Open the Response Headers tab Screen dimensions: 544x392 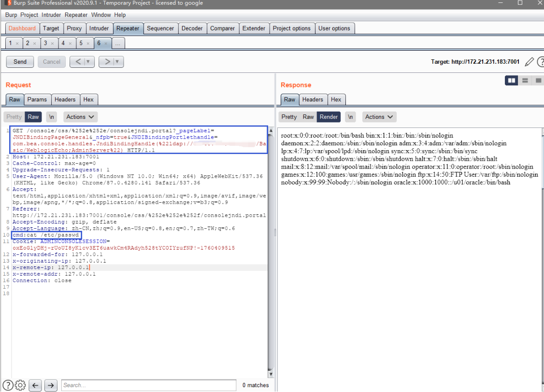tap(313, 99)
